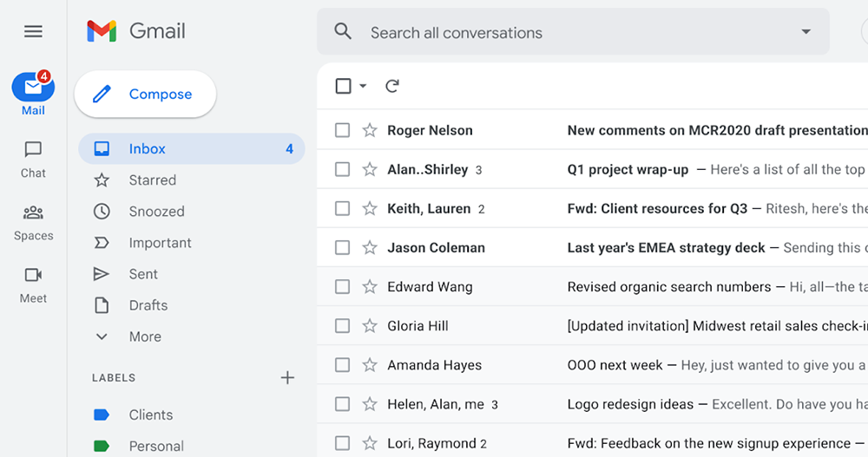
Task: Check the select-all checkbox in toolbar
Action: [344, 86]
